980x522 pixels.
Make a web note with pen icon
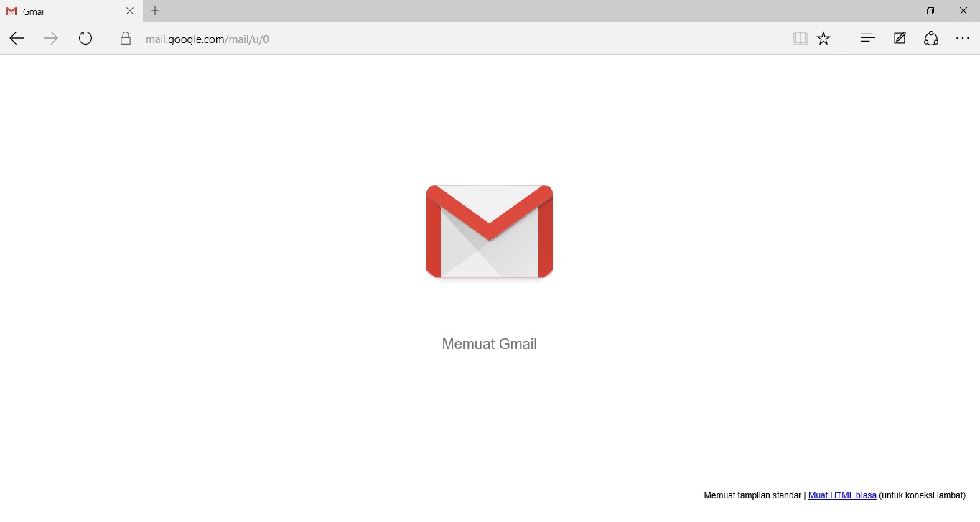(x=900, y=39)
